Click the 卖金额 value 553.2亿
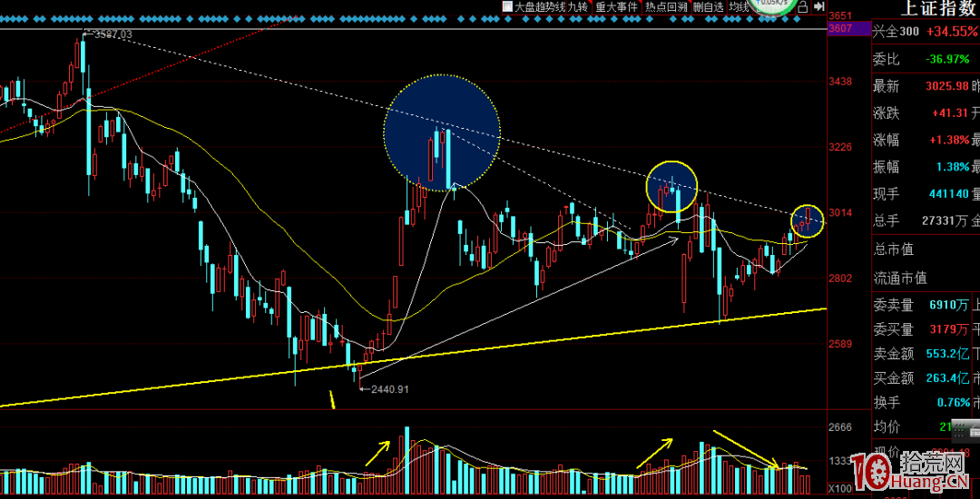Image resolution: width=980 pixels, height=499 pixels. coord(946,354)
